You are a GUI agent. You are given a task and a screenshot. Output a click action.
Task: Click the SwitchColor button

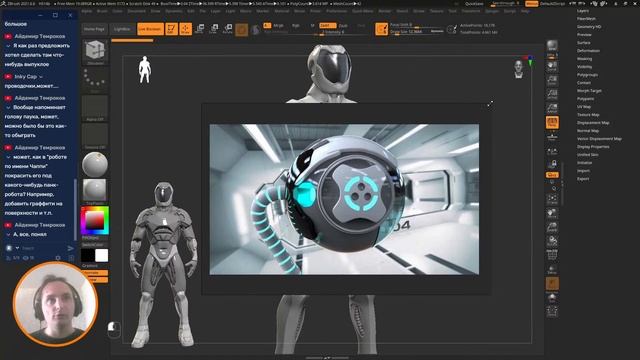point(93,244)
